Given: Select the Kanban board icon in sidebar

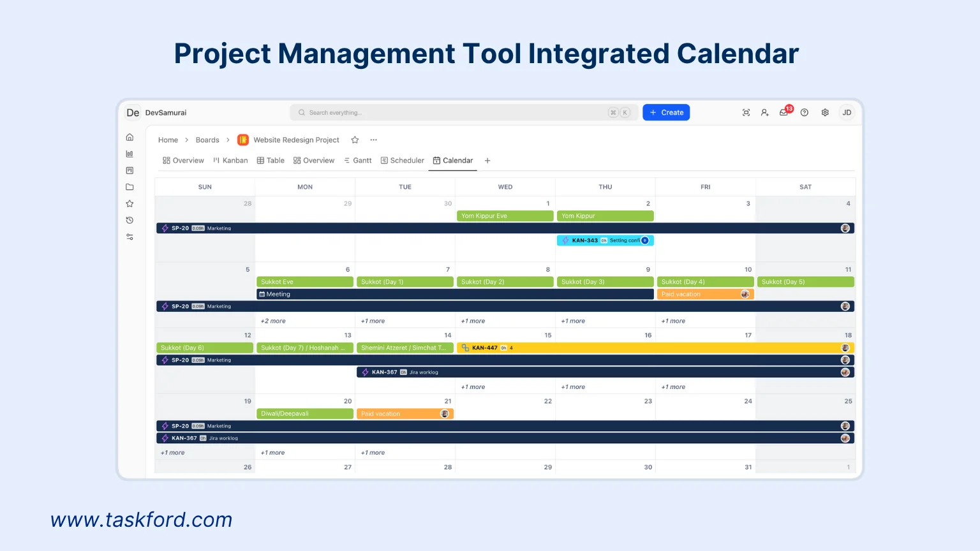Looking at the screenshot, I should tap(130, 170).
